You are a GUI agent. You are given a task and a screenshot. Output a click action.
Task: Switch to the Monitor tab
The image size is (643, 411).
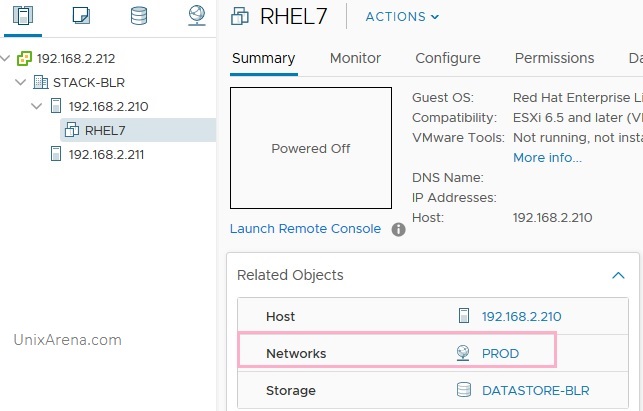click(x=355, y=58)
